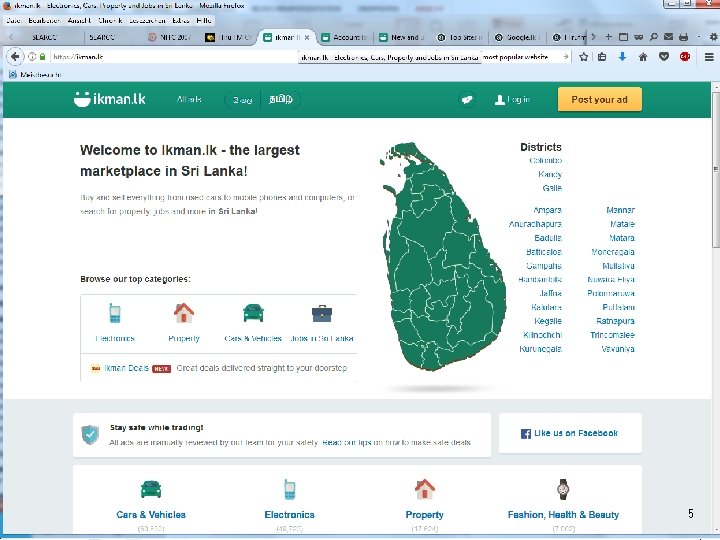
Task: Click the red adblock extension icon
Action: (x=685, y=56)
